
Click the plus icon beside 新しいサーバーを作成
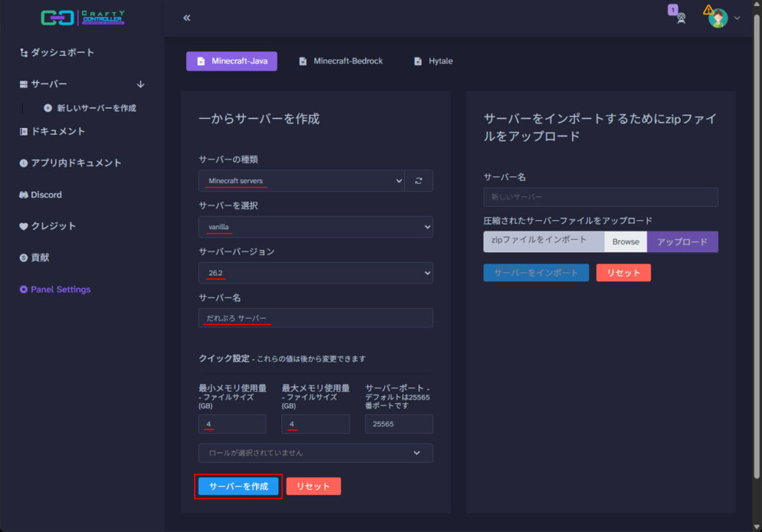point(48,108)
